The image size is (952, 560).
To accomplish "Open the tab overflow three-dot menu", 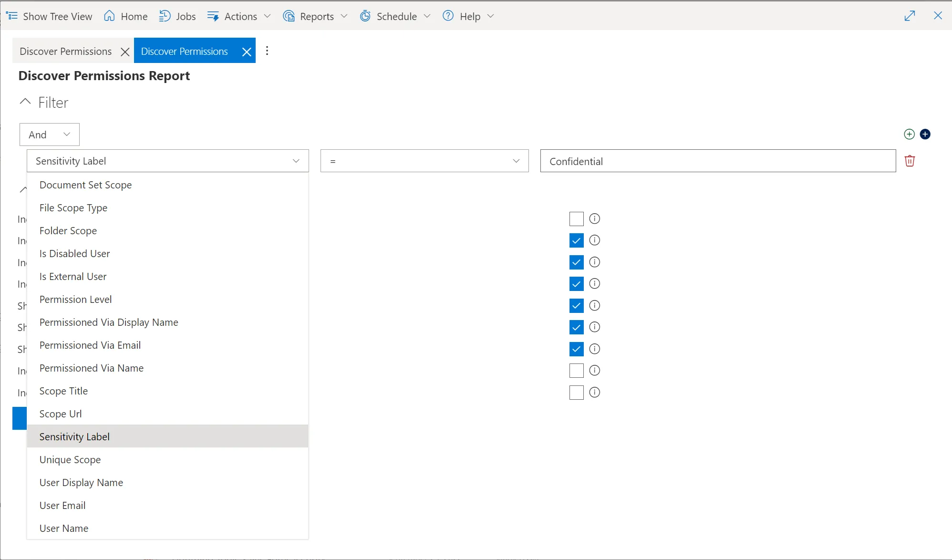I will (267, 50).
